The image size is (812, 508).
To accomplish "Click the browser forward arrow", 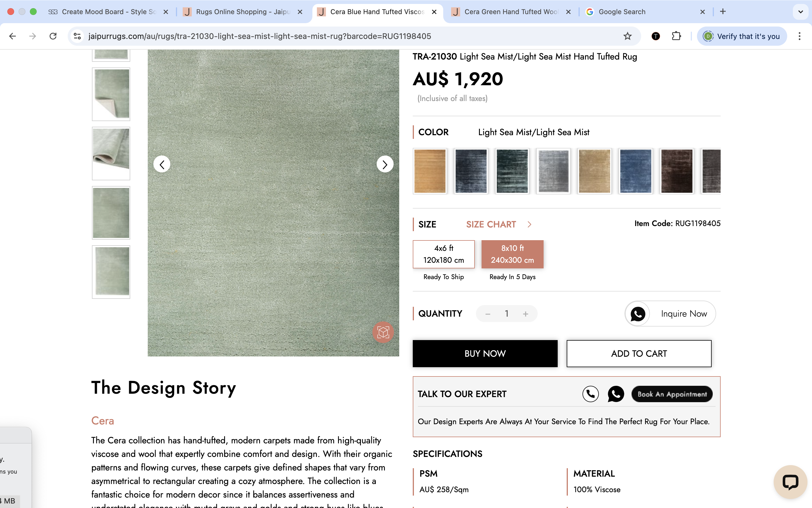I will (x=32, y=36).
